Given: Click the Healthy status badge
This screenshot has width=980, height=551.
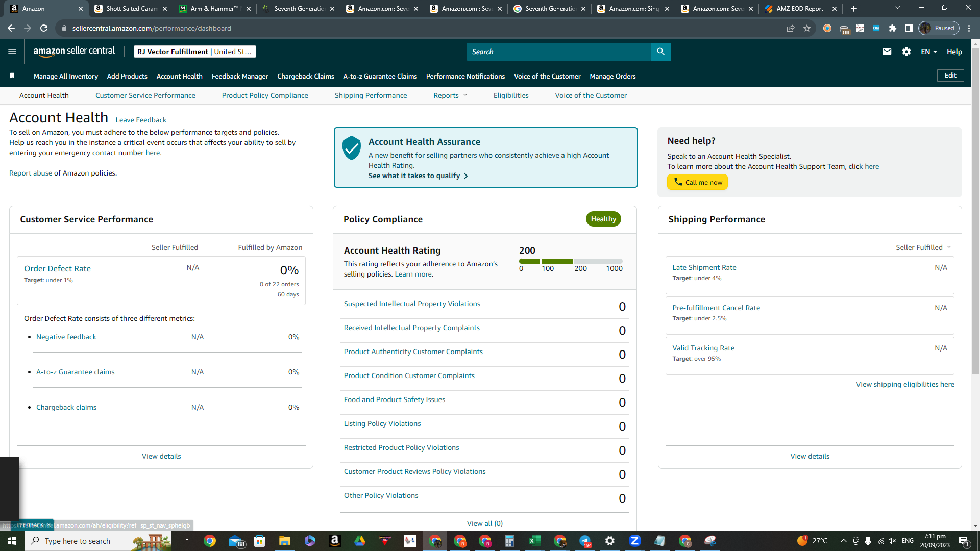Looking at the screenshot, I should point(603,219).
